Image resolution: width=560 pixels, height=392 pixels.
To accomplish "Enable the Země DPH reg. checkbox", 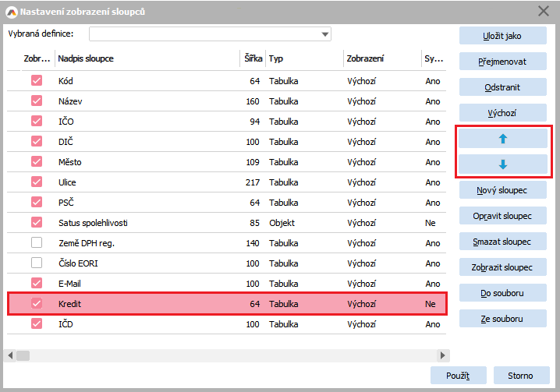I will pos(37,242).
